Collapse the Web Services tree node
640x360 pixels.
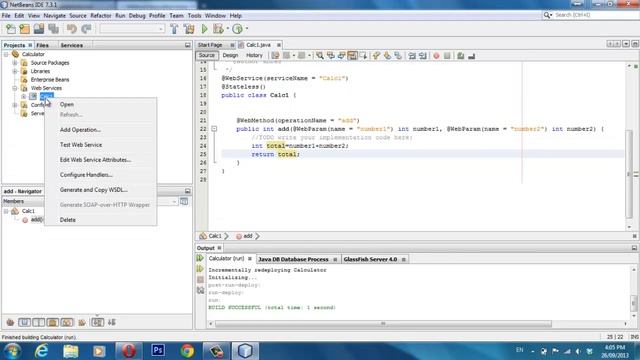pos(15,88)
